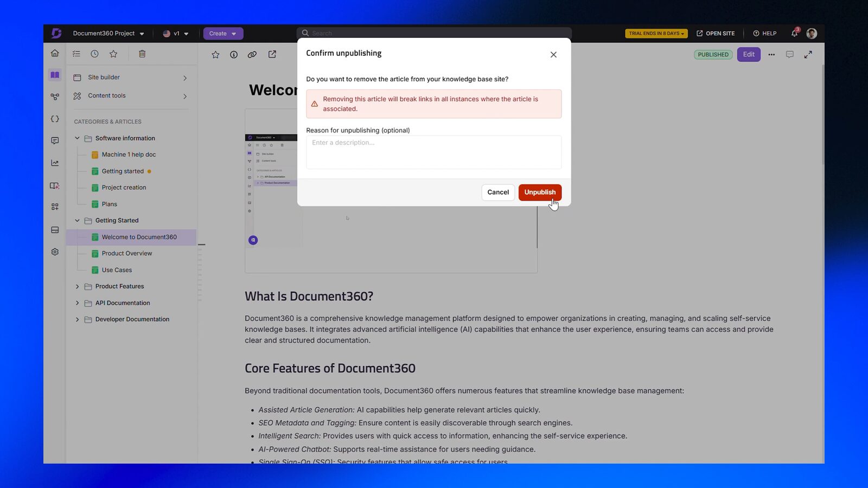The width and height of the screenshot is (868, 488).
Task: Open the Analytics chart sidebar icon
Action: point(55,163)
